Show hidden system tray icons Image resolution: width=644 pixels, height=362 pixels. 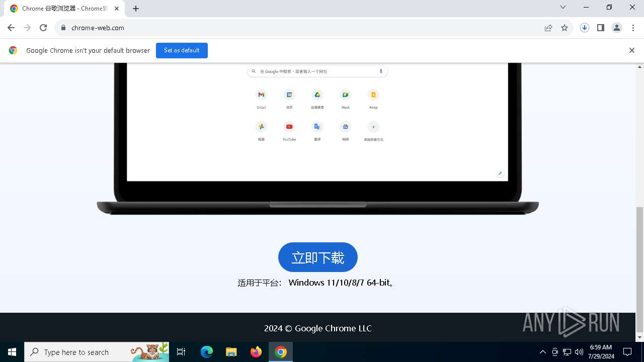click(542, 352)
